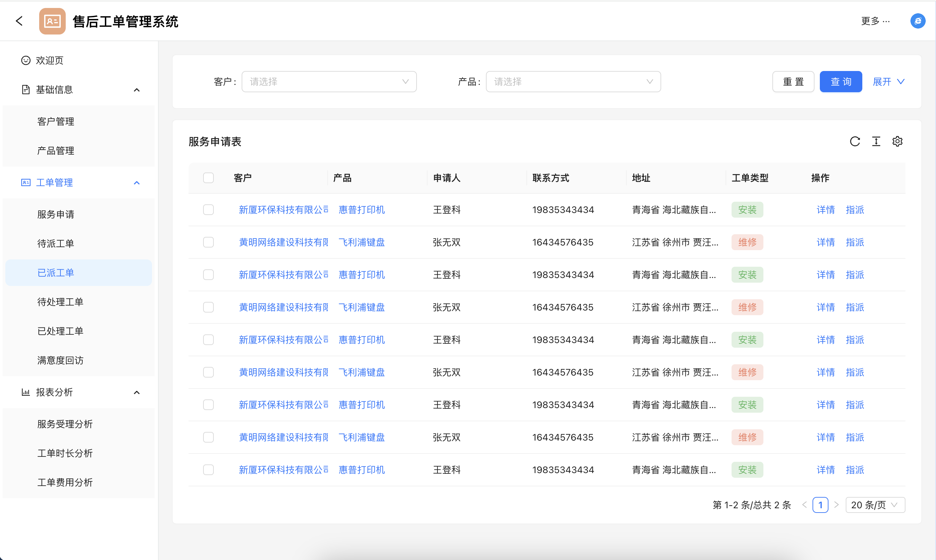
Task: Open table column settings gear
Action: (x=897, y=142)
